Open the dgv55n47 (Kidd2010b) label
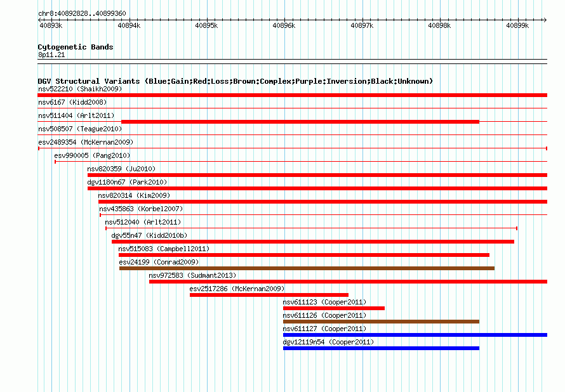 (x=150, y=235)
